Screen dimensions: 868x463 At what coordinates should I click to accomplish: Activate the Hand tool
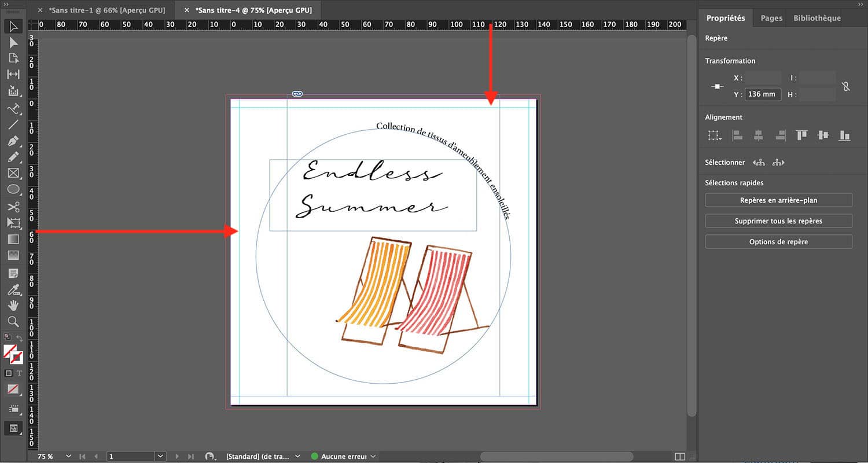14,306
